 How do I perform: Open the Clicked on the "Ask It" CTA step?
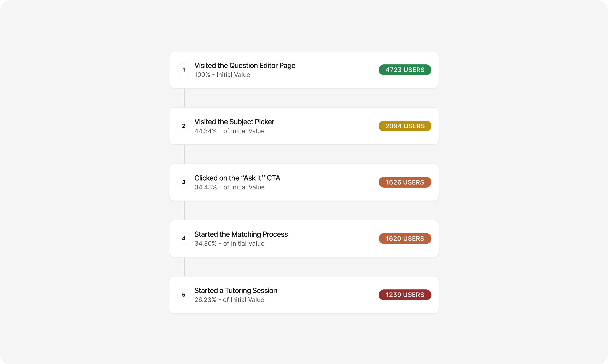[237, 178]
